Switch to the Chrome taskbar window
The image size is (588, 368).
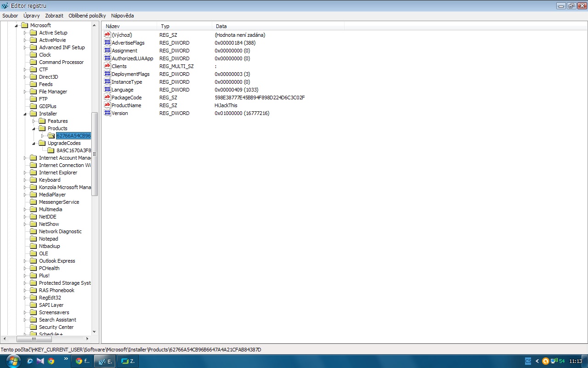(x=83, y=361)
